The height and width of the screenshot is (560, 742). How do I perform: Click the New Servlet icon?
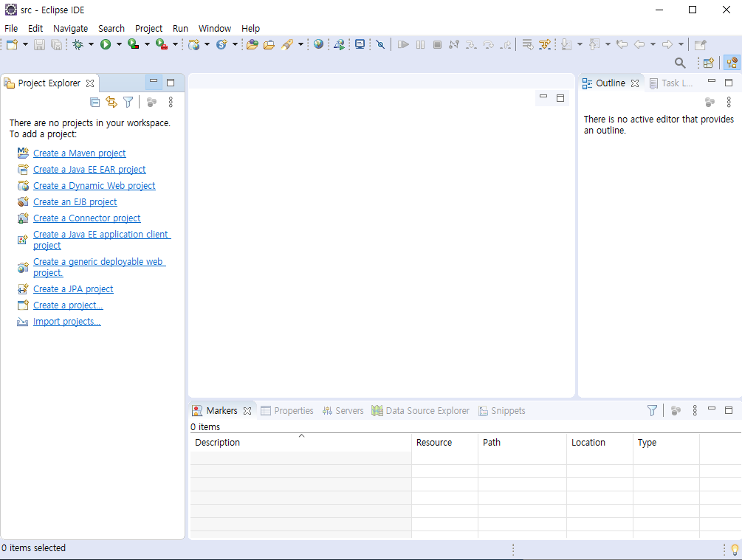[x=221, y=44]
